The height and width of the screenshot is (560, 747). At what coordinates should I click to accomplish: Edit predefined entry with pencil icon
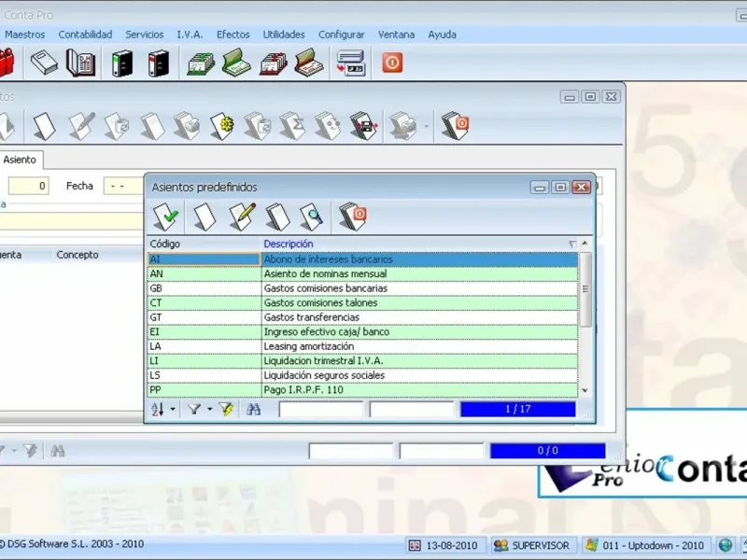tap(242, 217)
